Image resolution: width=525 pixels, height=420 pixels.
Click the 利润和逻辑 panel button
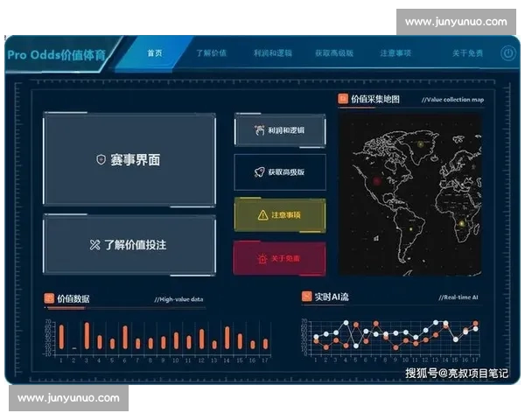click(280, 130)
